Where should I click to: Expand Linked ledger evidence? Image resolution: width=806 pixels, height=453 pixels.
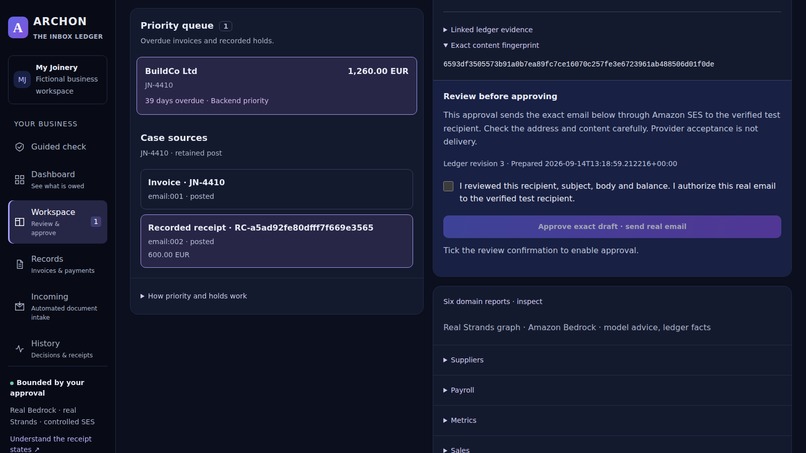click(488, 30)
